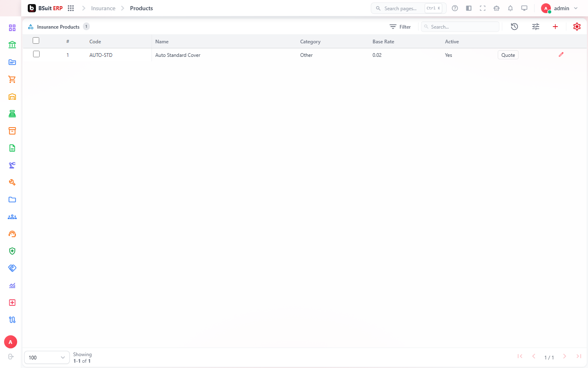Viewport: 588px width, 368px height.
Task: Add a new insurance product
Action: (555, 27)
